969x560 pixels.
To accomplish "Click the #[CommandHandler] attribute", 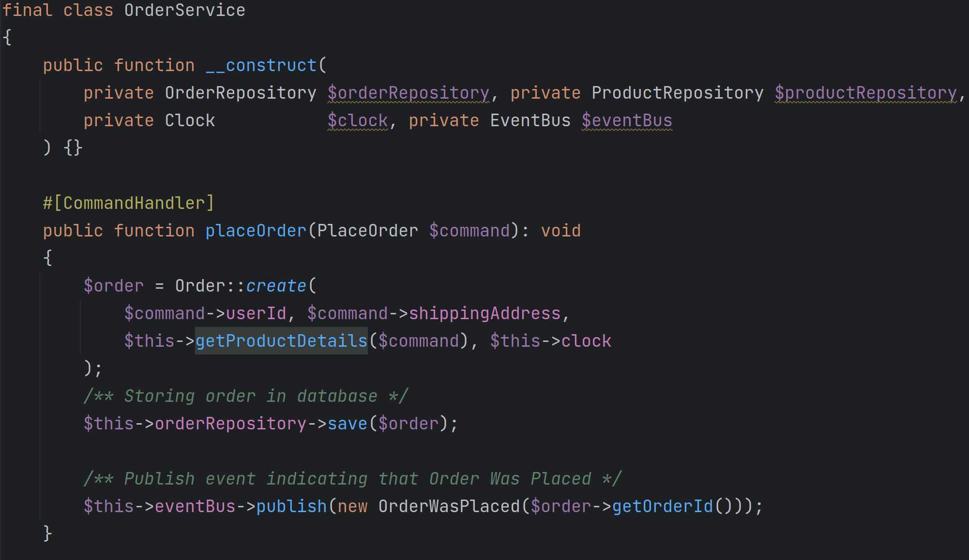I will tap(128, 203).
